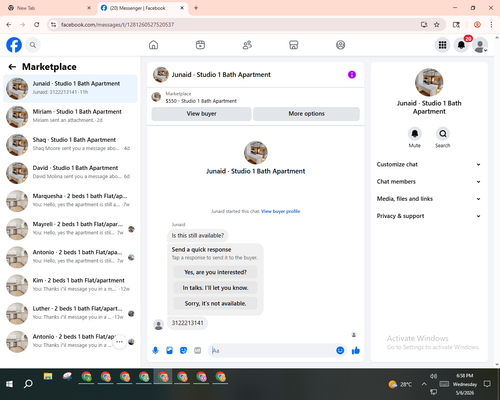Expand the Customize chat section
Screen dimensions: 500x400
click(429, 164)
